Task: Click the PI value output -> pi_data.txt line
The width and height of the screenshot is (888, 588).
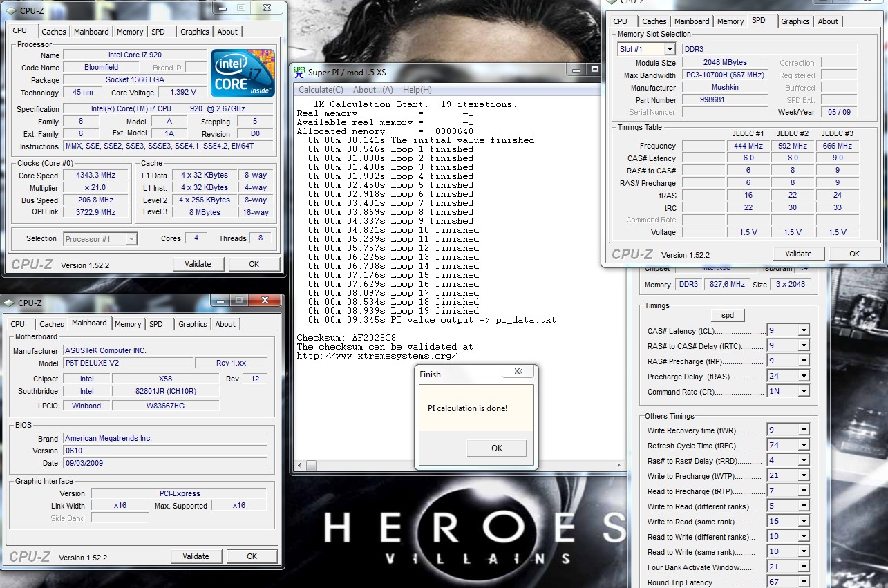Action: click(432, 320)
